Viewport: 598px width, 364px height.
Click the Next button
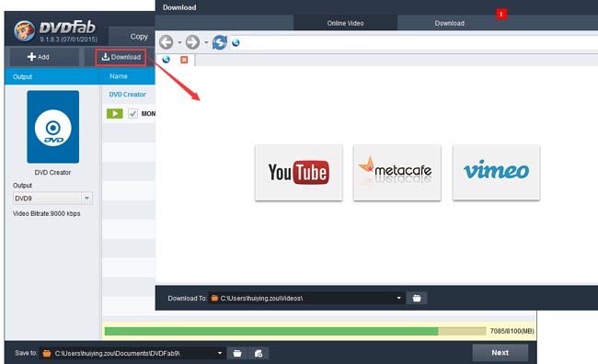click(500, 353)
